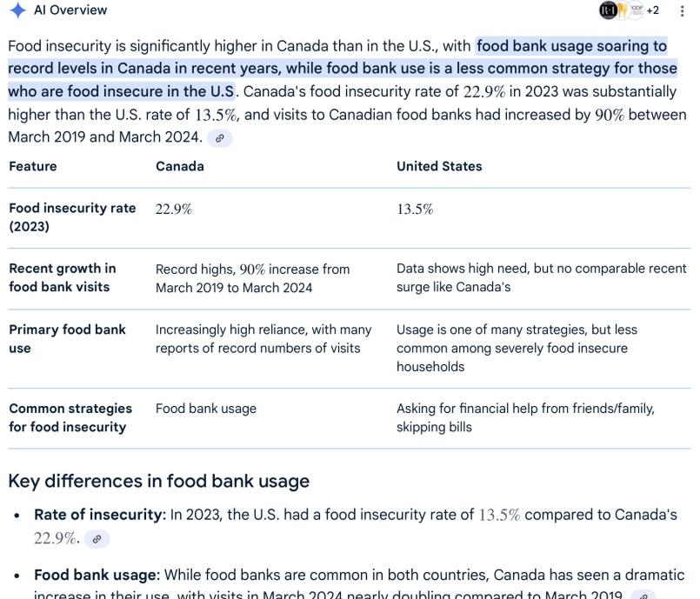Image resolution: width=700 pixels, height=599 pixels.
Task: Click the link chip after Canada's 22.9%
Action: [x=96, y=540]
